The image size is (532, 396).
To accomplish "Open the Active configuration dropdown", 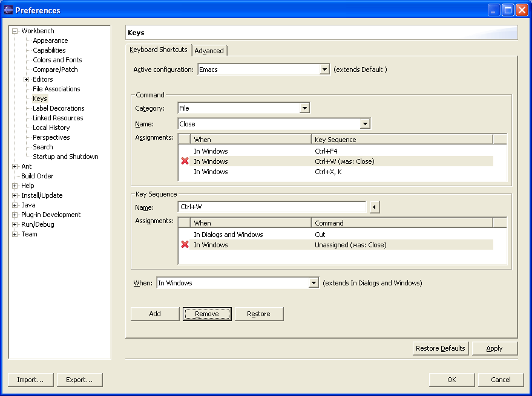I will coord(324,70).
